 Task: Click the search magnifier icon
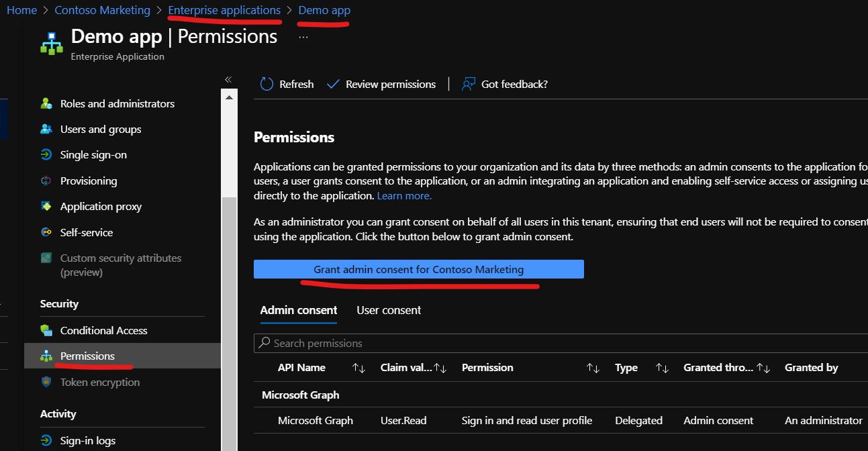pyautogui.click(x=265, y=343)
